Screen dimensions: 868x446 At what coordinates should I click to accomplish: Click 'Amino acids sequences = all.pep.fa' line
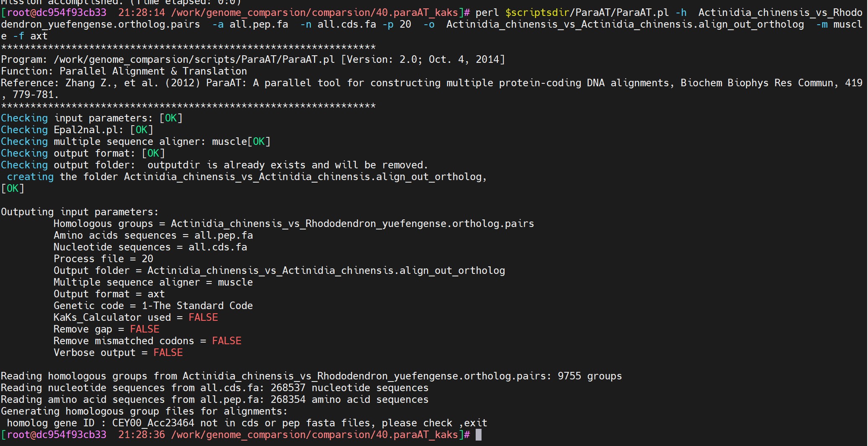pyautogui.click(x=153, y=235)
